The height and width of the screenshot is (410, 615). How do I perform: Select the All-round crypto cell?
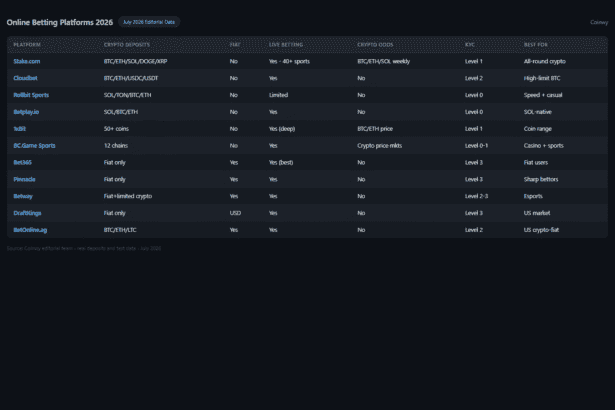(545, 61)
